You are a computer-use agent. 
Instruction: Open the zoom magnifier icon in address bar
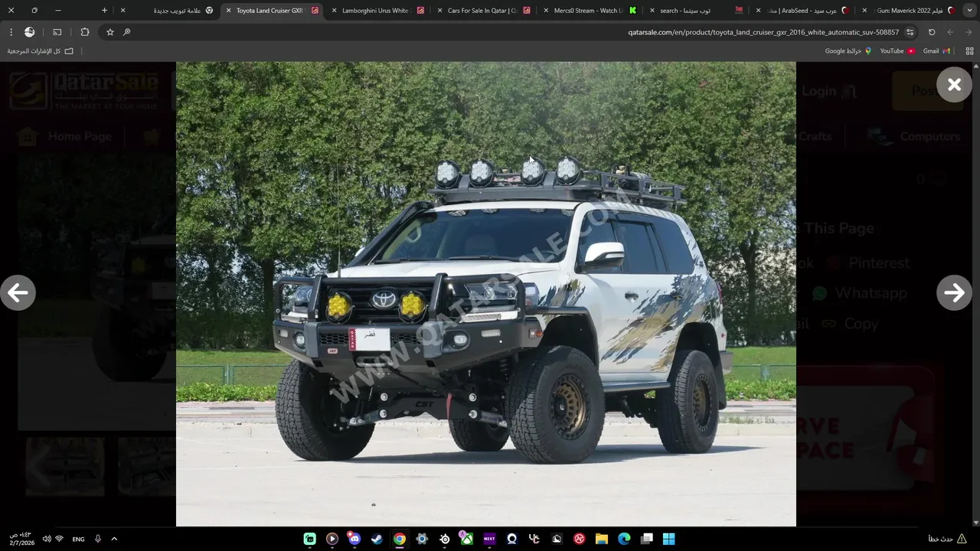pos(126,32)
